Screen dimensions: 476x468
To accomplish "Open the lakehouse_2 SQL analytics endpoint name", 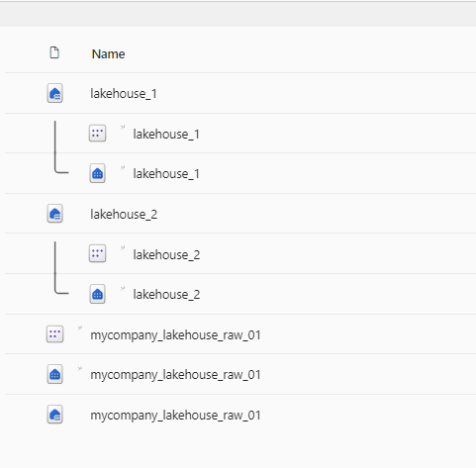I will 166,295.
